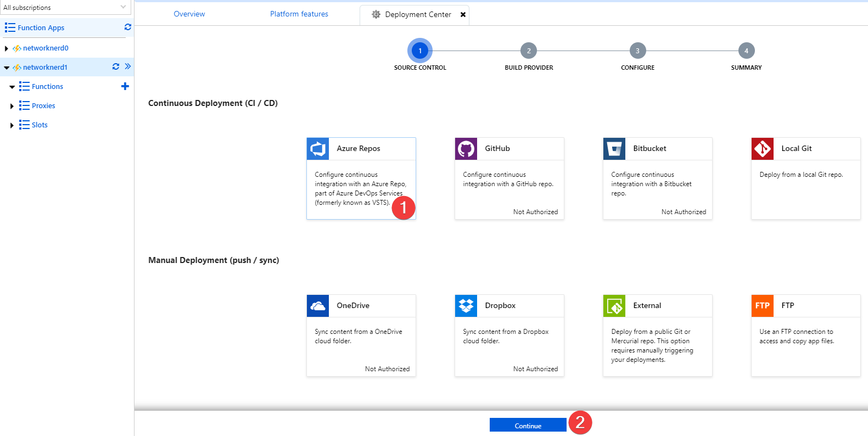Click Azure Repos card description text
The image size is (868, 436).
[x=360, y=189]
